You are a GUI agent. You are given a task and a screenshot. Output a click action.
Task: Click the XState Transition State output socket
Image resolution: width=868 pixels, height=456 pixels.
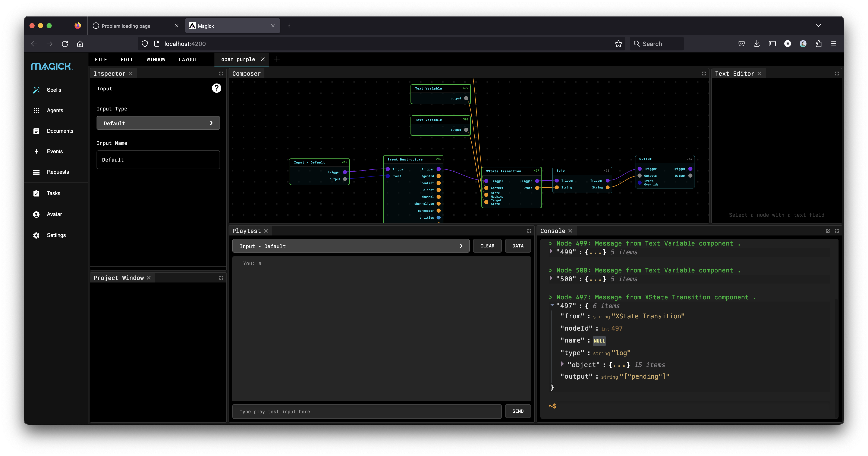tap(537, 188)
